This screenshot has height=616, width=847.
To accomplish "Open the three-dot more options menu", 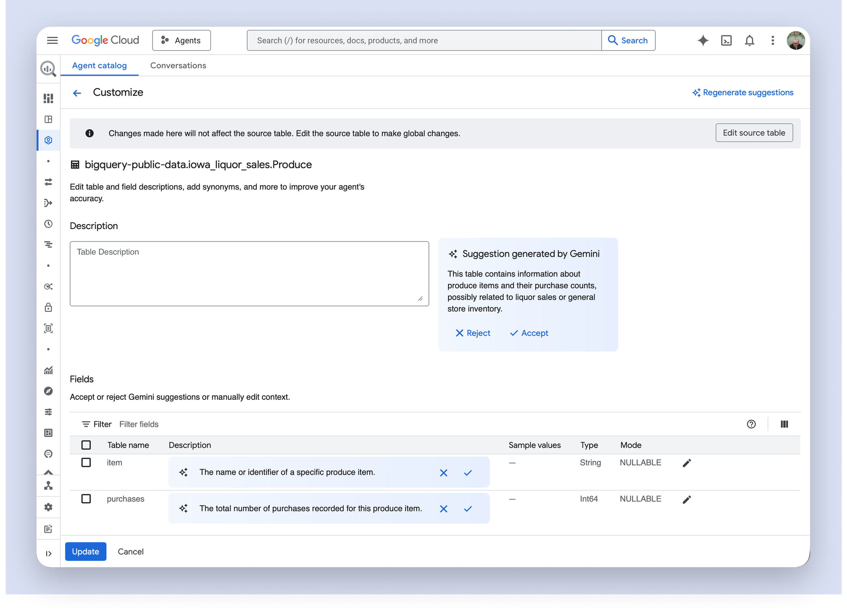I will click(x=772, y=40).
